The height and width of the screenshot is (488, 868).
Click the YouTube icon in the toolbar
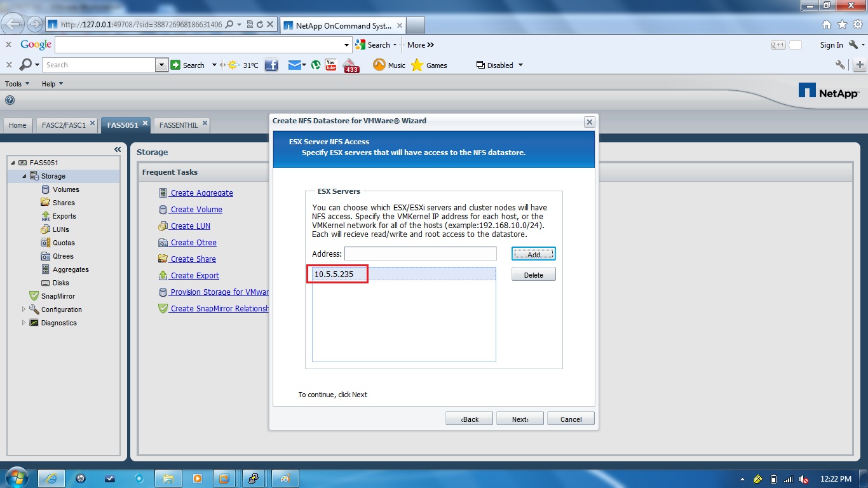point(330,64)
